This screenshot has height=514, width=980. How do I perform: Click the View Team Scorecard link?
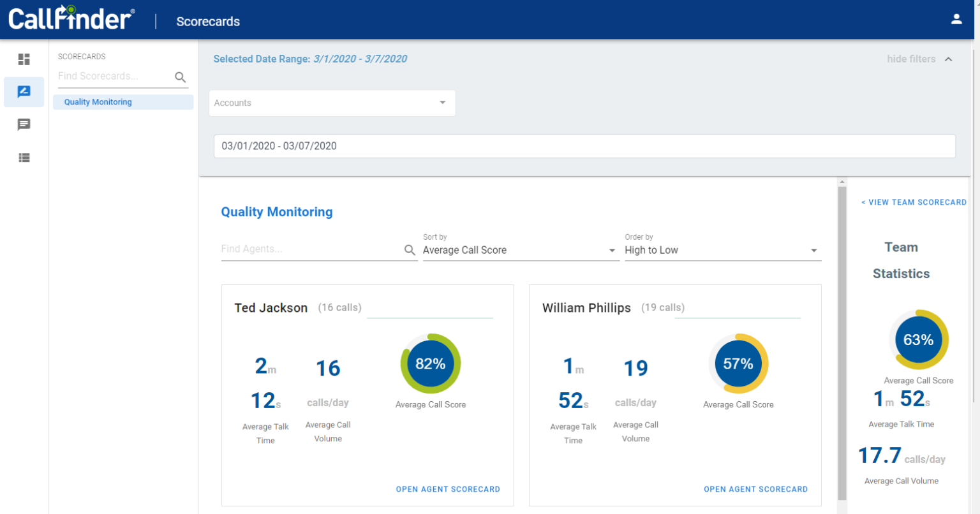pyautogui.click(x=914, y=202)
